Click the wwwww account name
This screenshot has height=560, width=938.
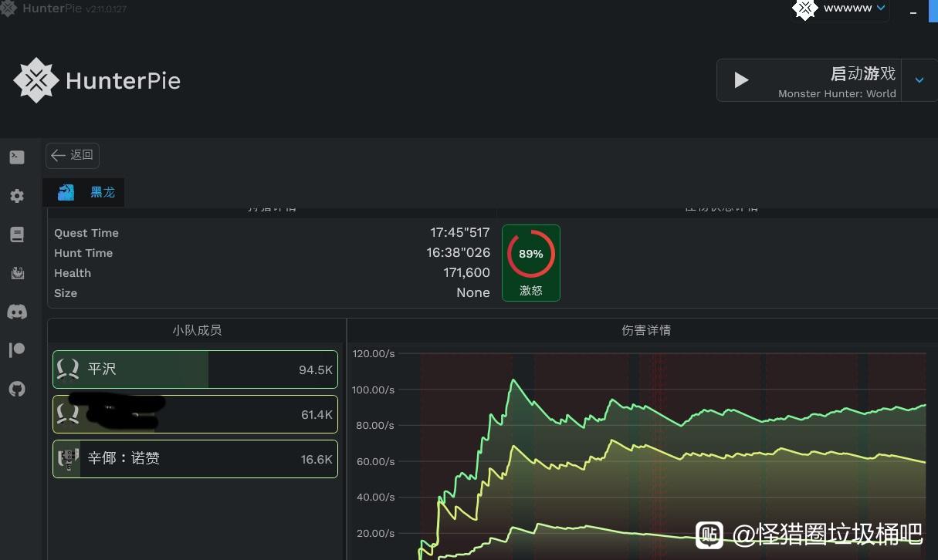[x=848, y=8]
